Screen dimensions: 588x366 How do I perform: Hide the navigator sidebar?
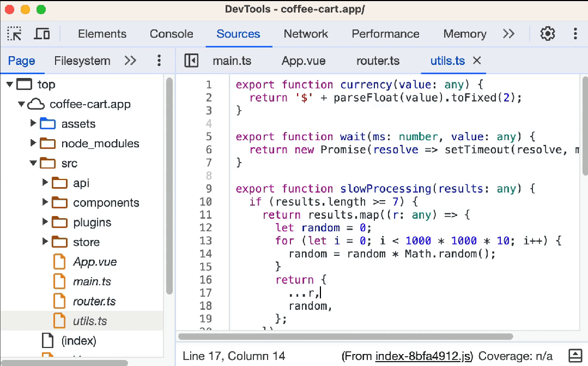(x=191, y=61)
